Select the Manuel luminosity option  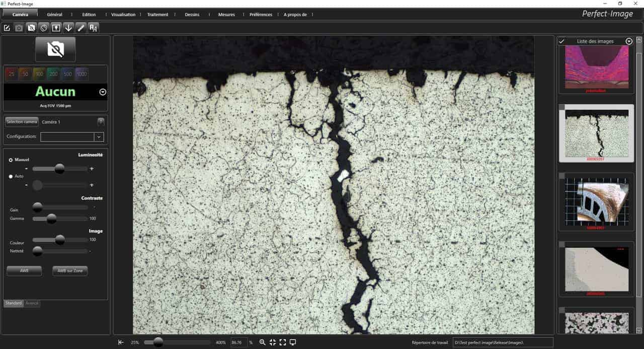[11, 160]
